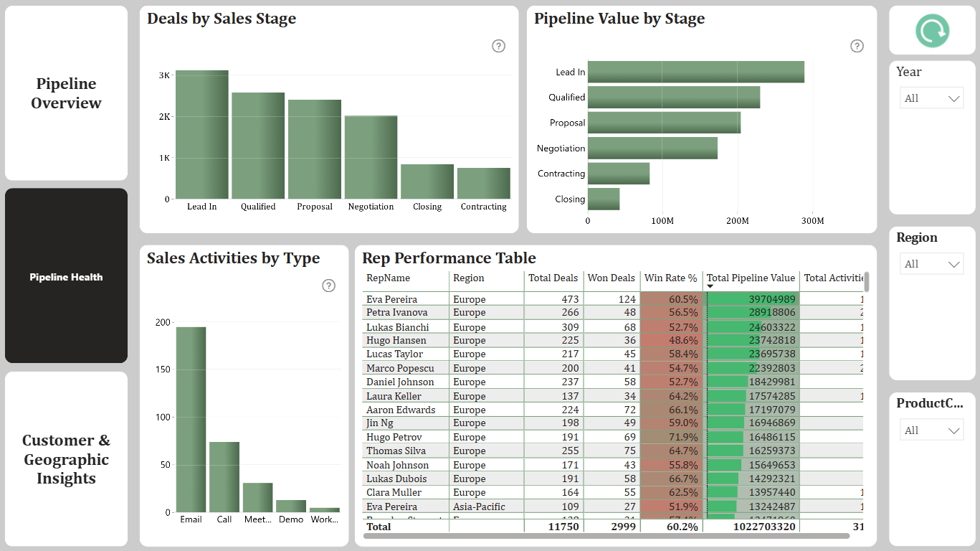
Task: Select the Meet... bar in Sales Activities chart
Action: (258, 497)
